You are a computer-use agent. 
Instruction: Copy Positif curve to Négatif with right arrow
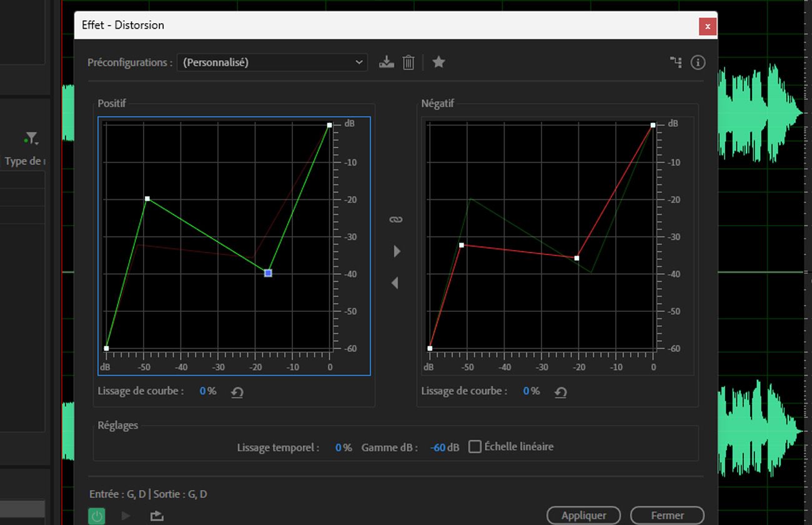pos(397,251)
